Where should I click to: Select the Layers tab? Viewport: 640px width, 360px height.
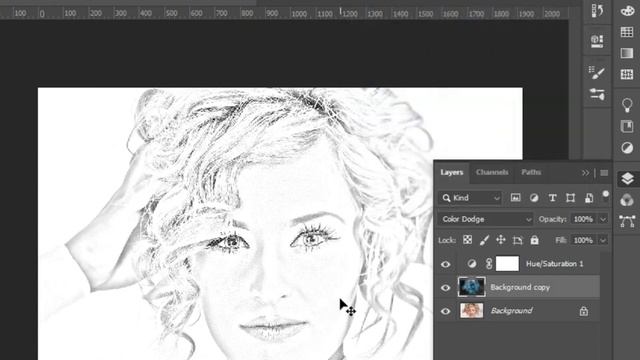coord(451,172)
